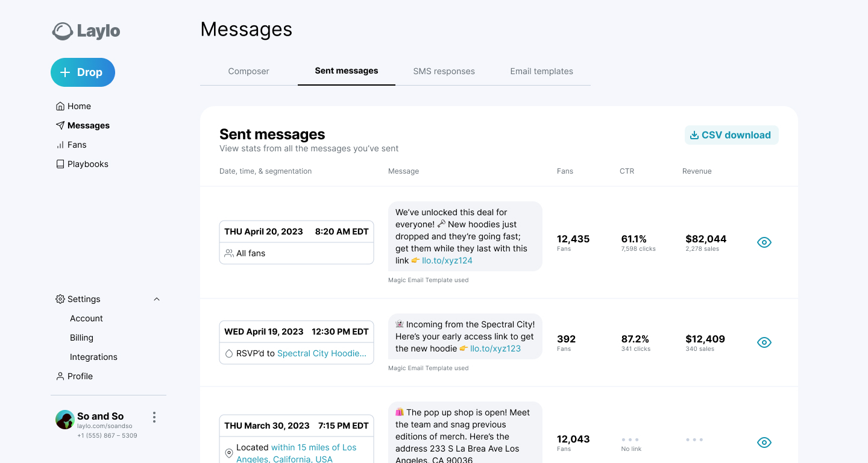Click the Fans bar chart icon

(60, 145)
